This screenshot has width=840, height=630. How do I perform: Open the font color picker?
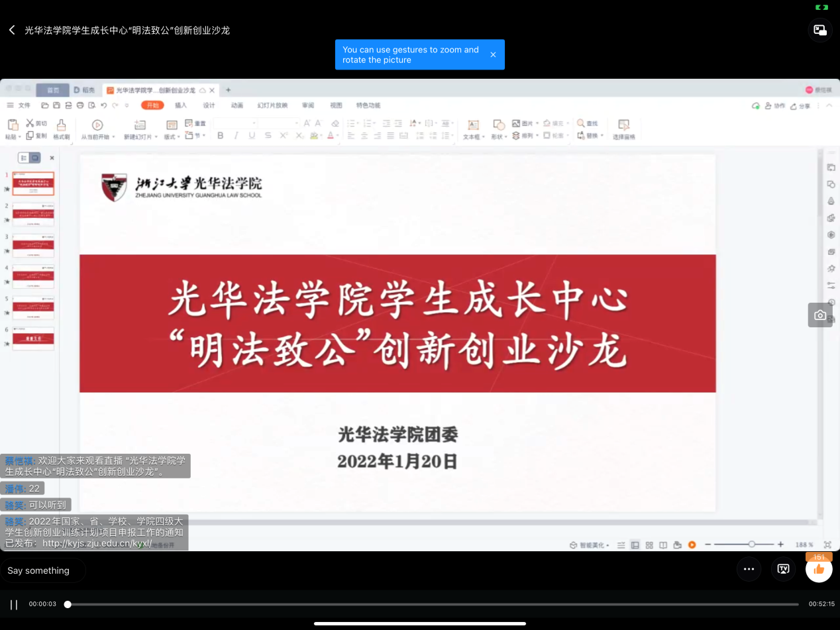[x=333, y=135]
